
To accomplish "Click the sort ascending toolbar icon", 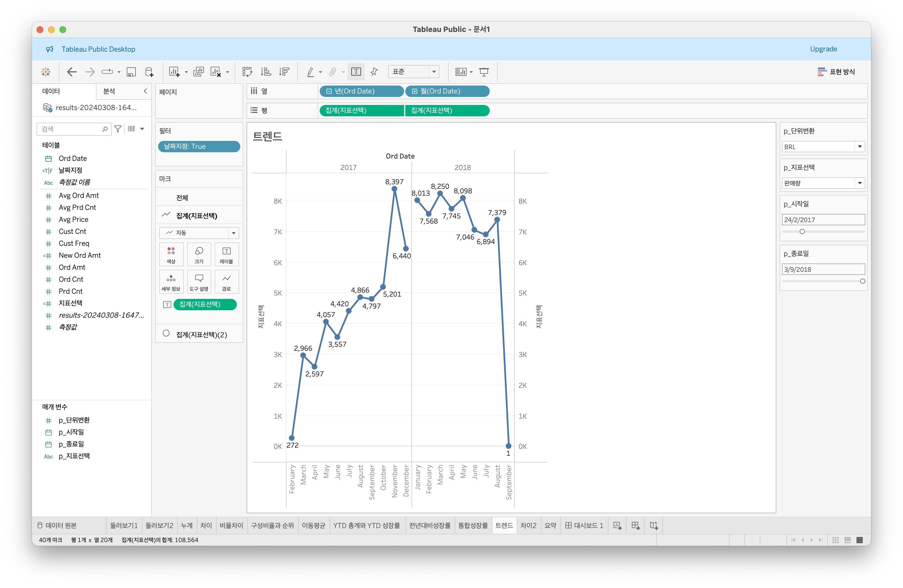I will [266, 72].
